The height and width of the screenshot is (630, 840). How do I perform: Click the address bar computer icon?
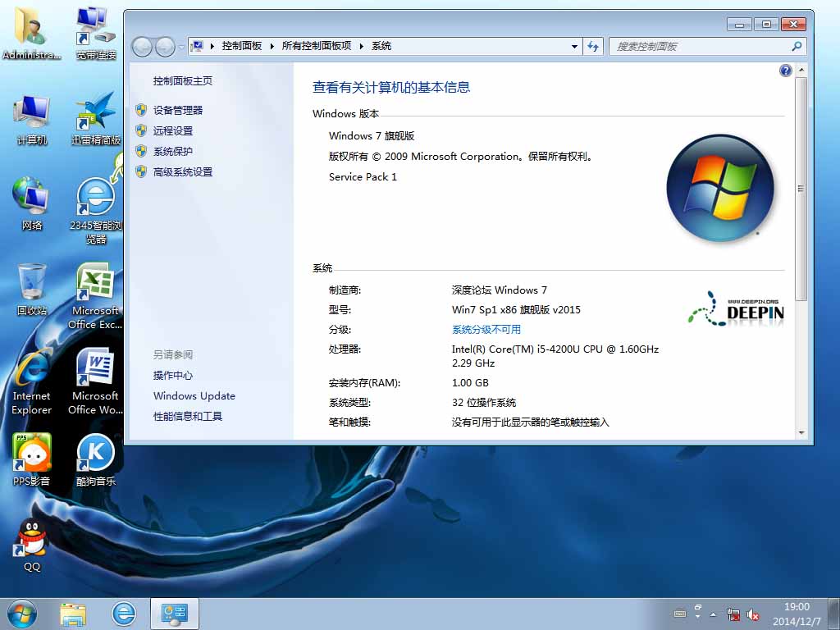(197, 47)
